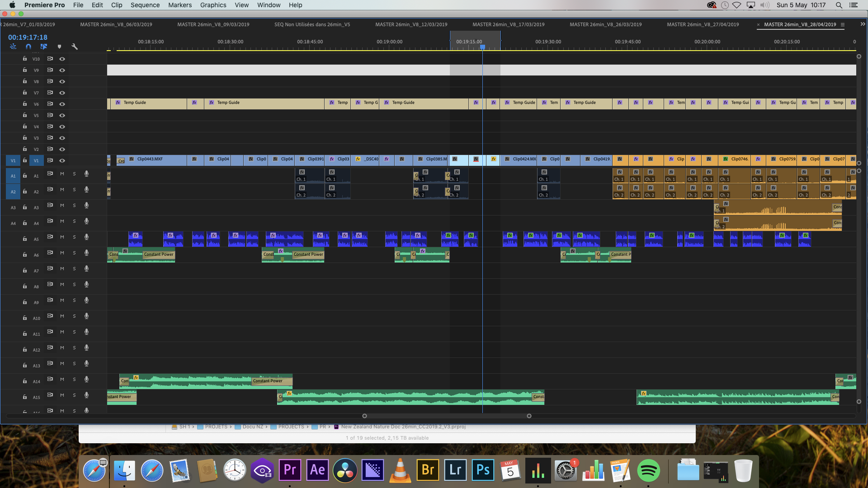Switch to MASTER 26min_V8_12/03/2019 tab
The height and width of the screenshot is (488, 868).
coord(411,24)
